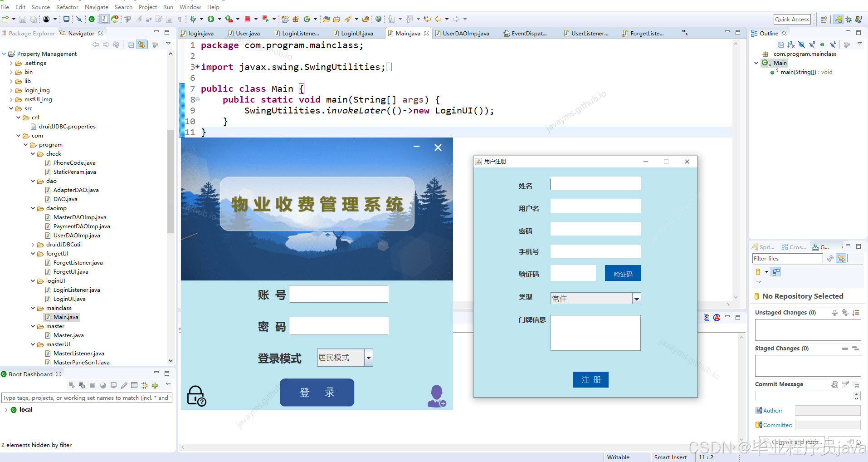Toggle skip all breakpoints
This screenshot has height=462, width=868.
80,19
